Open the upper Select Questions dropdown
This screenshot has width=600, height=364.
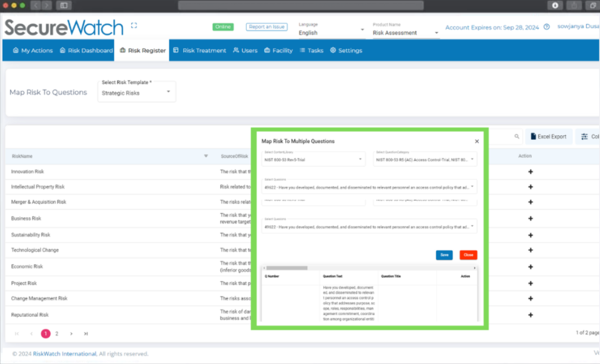point(369,186)
